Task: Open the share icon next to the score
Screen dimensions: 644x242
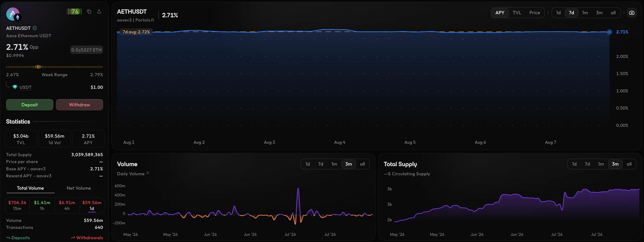Action: [99, 12]
